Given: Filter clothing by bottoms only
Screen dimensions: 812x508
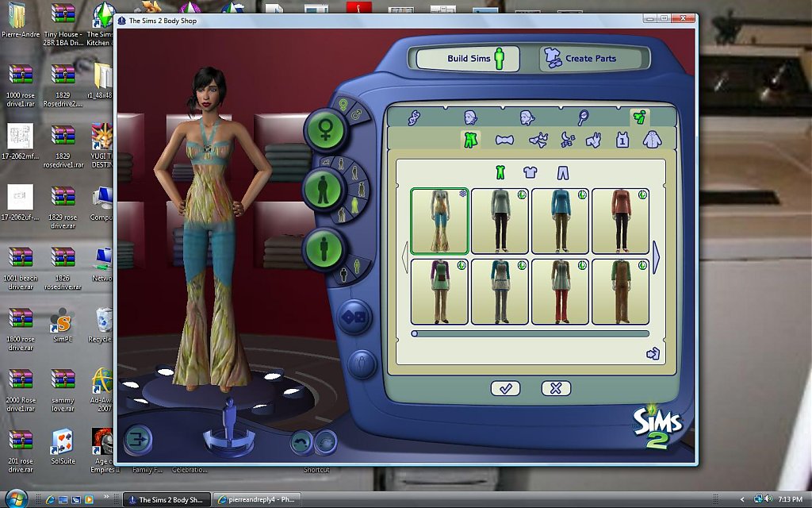Looking at the screenshot, I should [562, 172].
